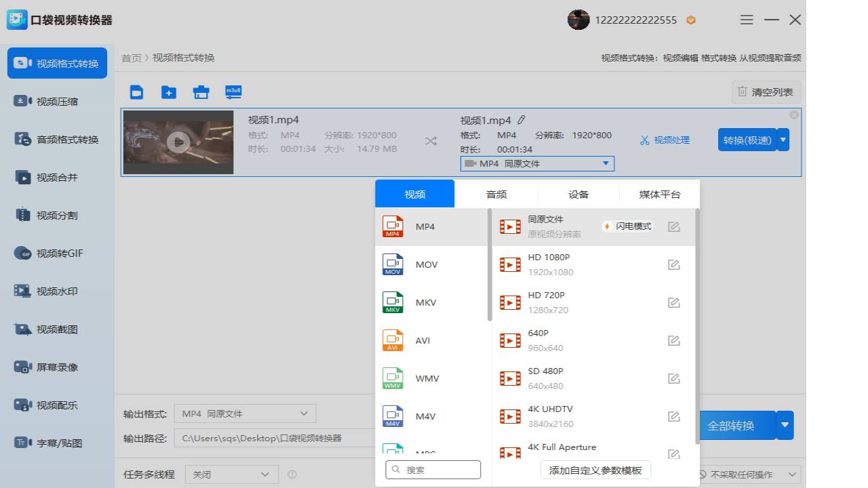This screenshot has width=868, height=488.
Task: Select the m3u8 import icon
Action: coord(233,91)
